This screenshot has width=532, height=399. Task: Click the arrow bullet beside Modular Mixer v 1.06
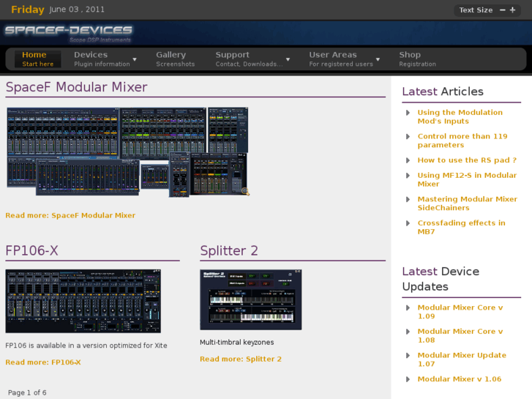click(x=408, y=379)
